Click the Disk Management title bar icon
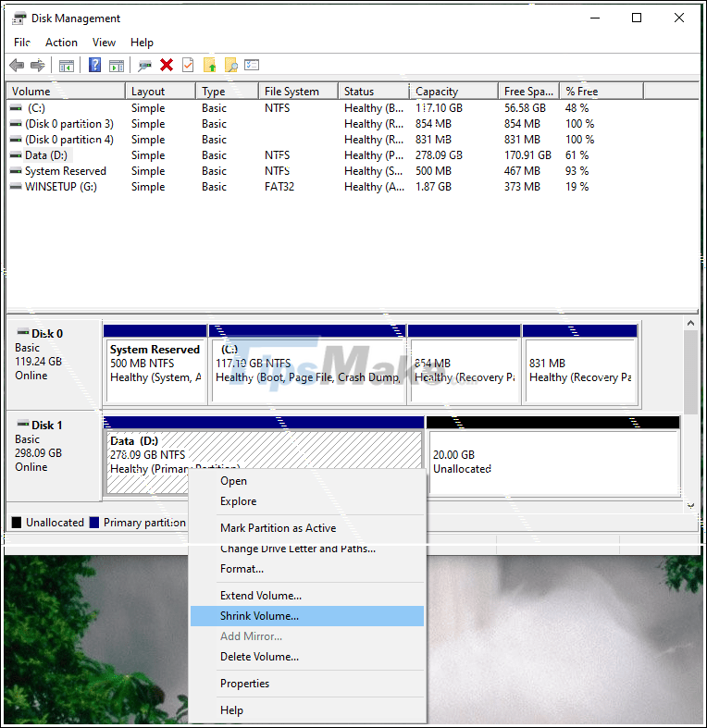Viewport: 707px width, 728px height. coord(19,19)
